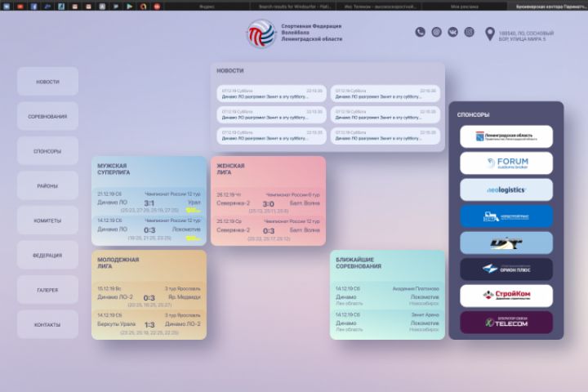The image size is (588, 392).
Task: Open the Соревнования sidebar button
Action: (x=47, y=116)
